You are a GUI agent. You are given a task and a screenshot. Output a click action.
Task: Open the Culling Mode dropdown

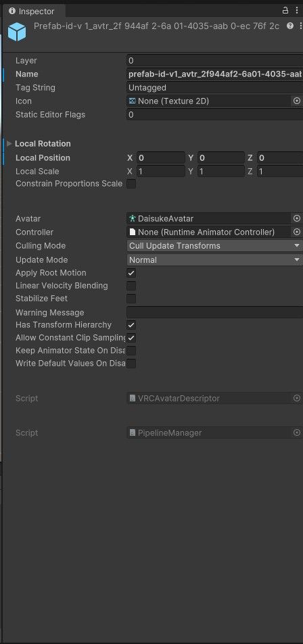point(214,246)
